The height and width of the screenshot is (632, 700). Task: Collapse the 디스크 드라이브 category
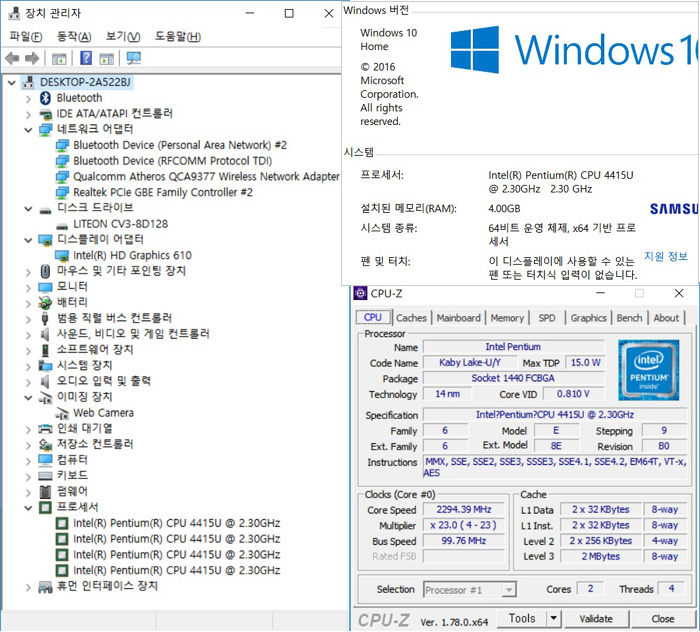tap(28, 208)
